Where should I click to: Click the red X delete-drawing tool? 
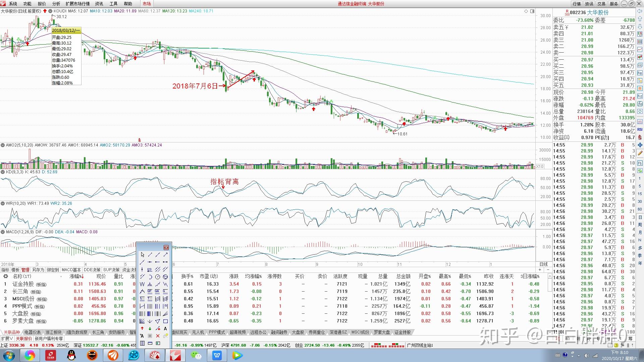[158, 336]
